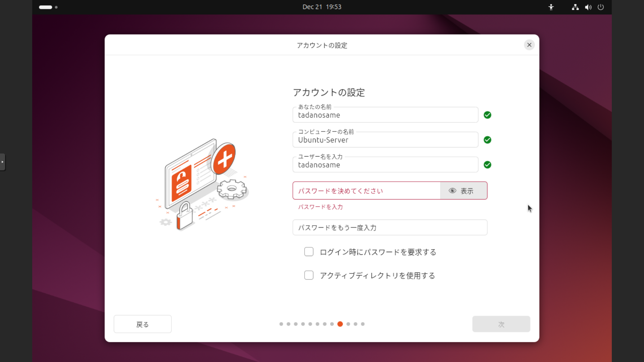Open the power menu icon
644x362 pixels.
coord(601,7)
